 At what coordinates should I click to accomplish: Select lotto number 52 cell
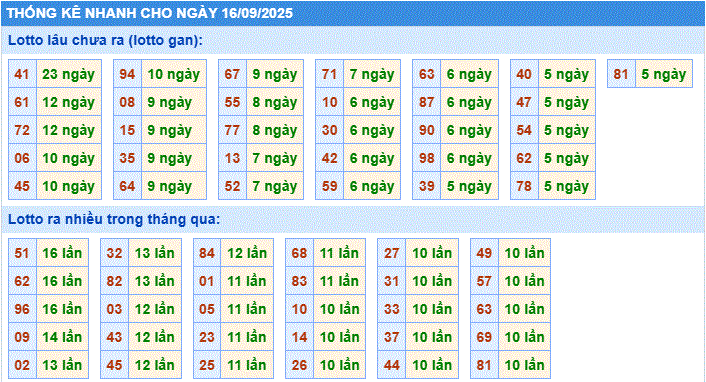(232, 186)
